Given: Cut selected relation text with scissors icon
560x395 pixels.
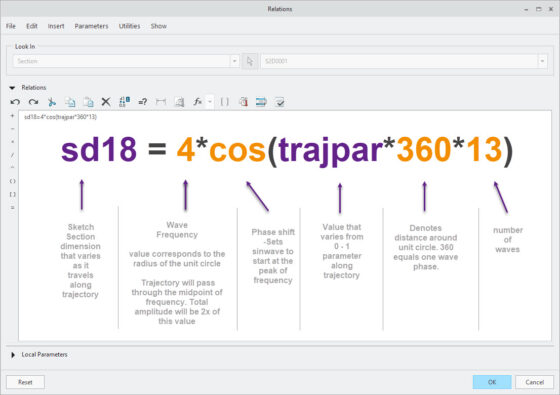Looking at the screenshot, I should 52,102.
